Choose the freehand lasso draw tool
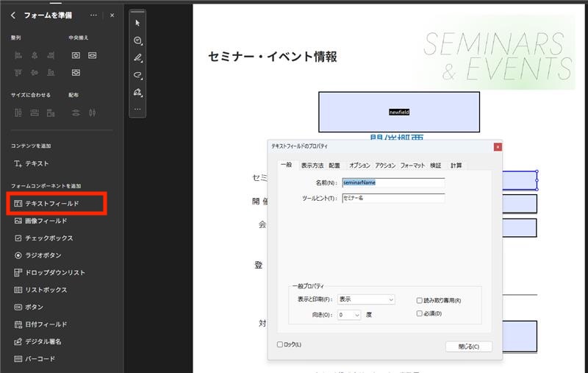Screen dimensions: 588x373 137,75
